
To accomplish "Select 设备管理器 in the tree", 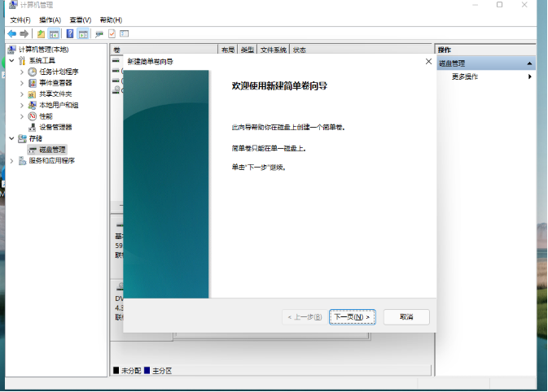I will pos(55,127).
